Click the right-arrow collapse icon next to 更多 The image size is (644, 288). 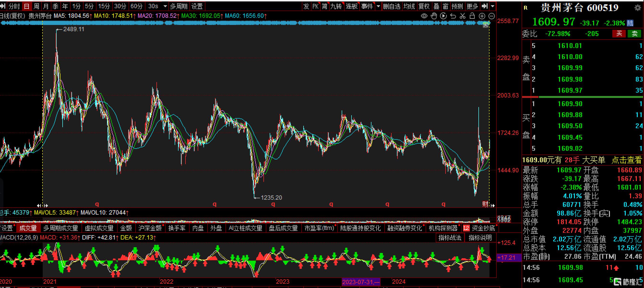(484, 6)
